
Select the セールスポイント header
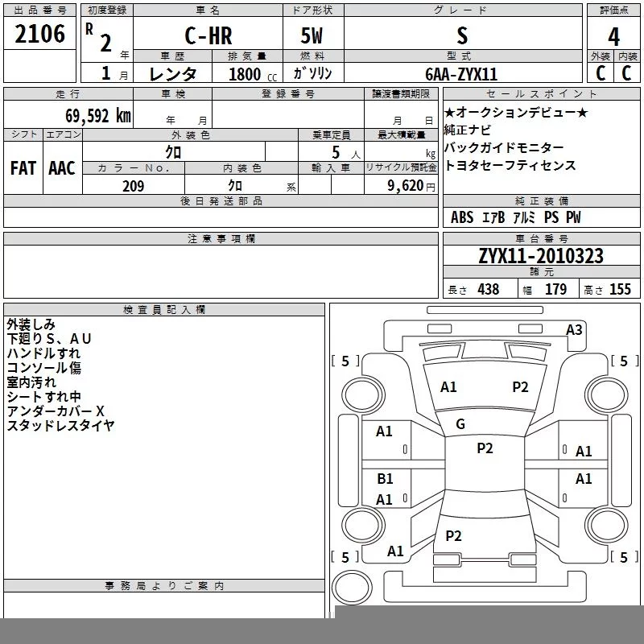541,93
